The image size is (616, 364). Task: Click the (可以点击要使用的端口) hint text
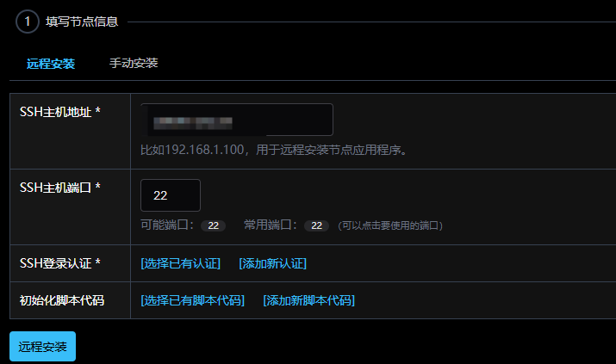390,225
